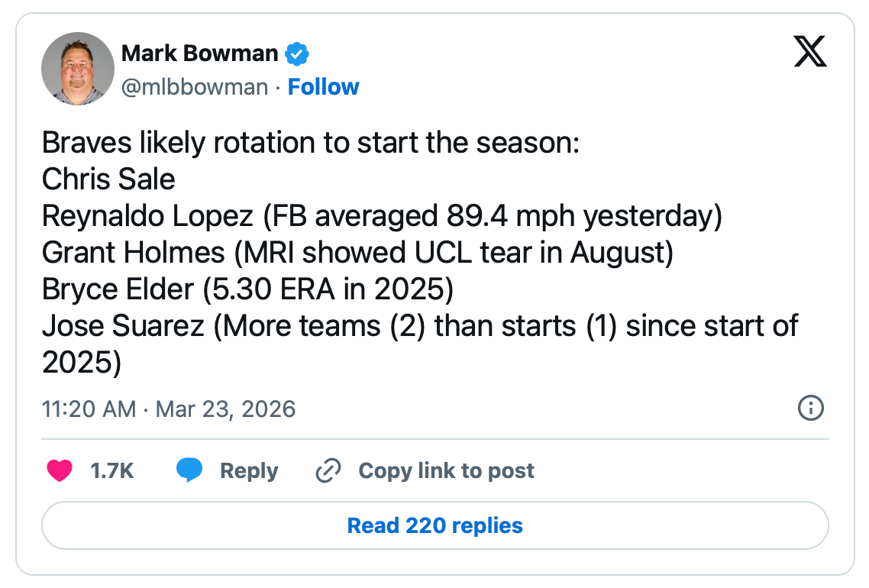Screen dimensions: 869x588
Task: Click the Grant Holmes MRI line
Action: (x=357, y=253)
